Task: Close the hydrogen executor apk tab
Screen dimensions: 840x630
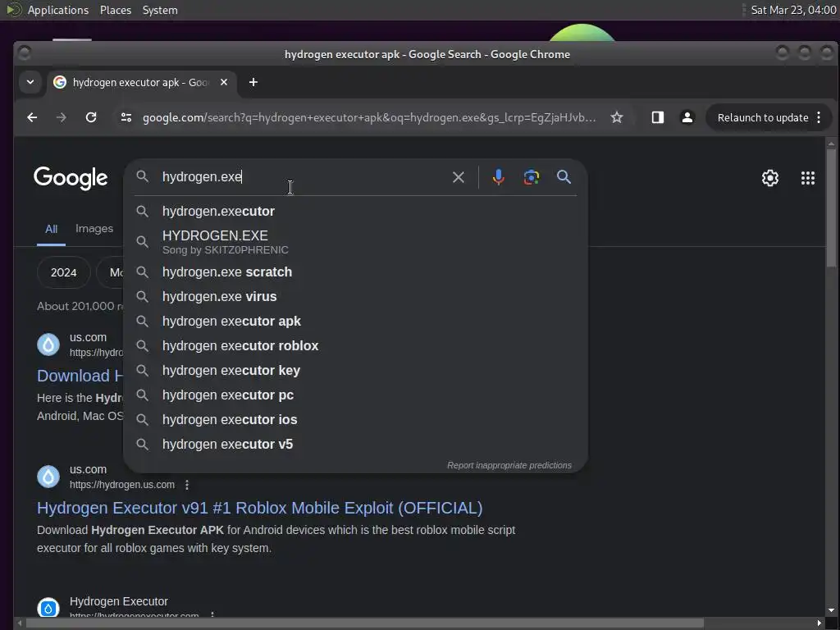Action: pos(224,82)
